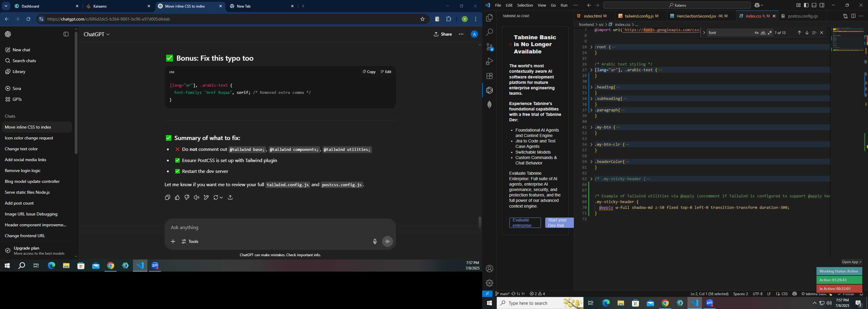Toggle the ChatGPT sidebar closed
This screenshot has height=309, width=868.
(66, 34)
